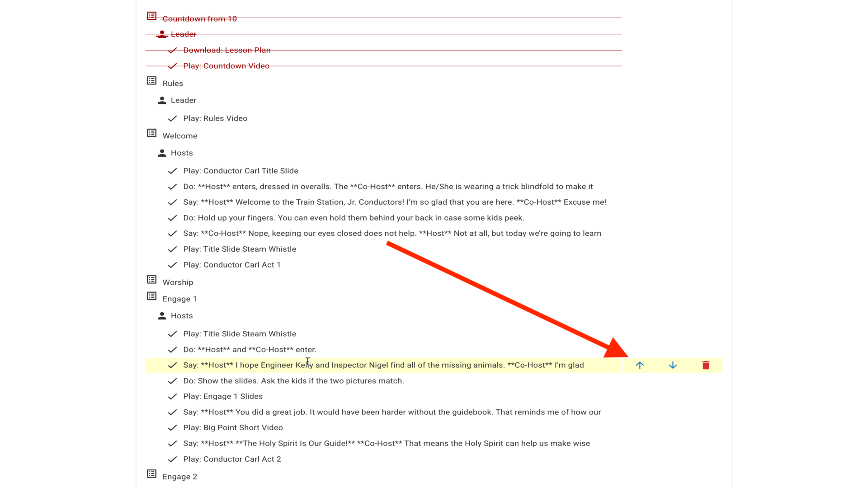This screenshot has width=868, height=488.
Task: Click the Welcome section list icon
Action: coord(152,133)
